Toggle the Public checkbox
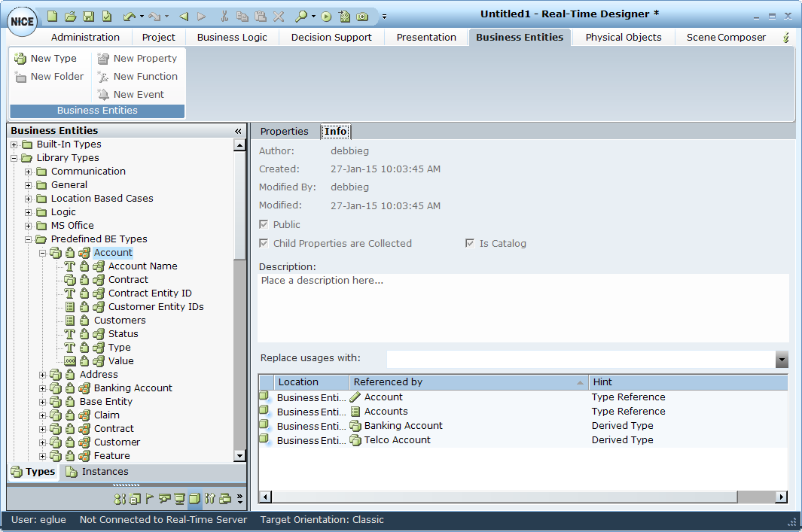This screenshot has width=802, height=532. (264, 224)
